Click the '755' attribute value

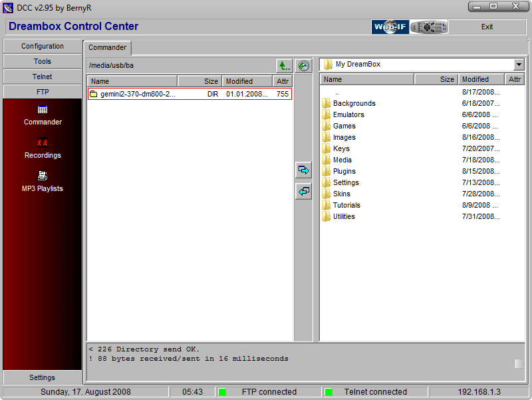point(282,94)
